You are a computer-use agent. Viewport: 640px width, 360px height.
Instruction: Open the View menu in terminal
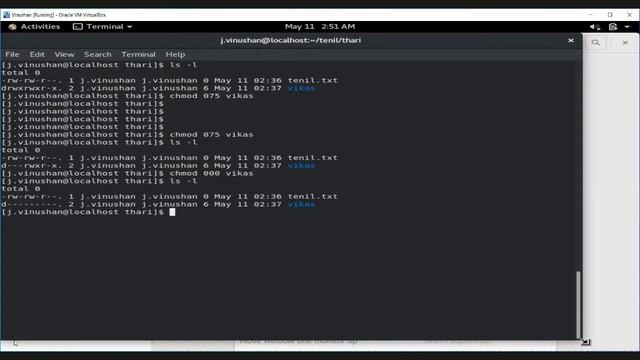[x=64, y=54]
